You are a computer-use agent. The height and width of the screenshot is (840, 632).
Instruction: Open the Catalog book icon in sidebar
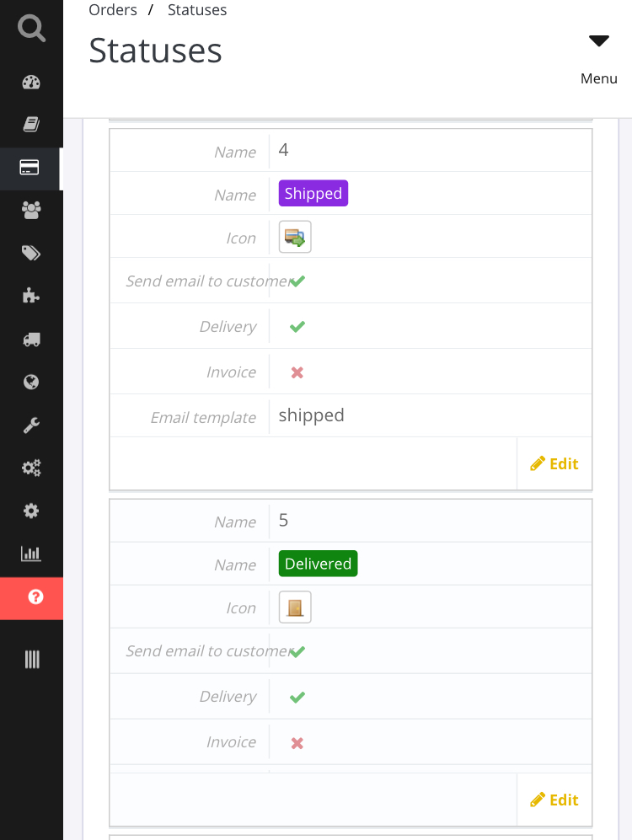[31, 125]
